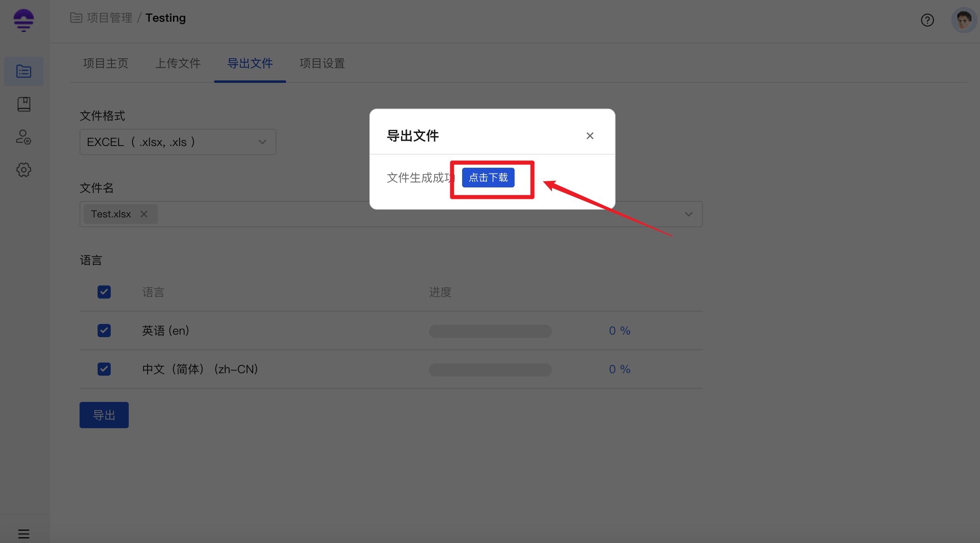Click the 文件生成成功 message text
Screen dimensions: 980x543
(x=420, y=178)
